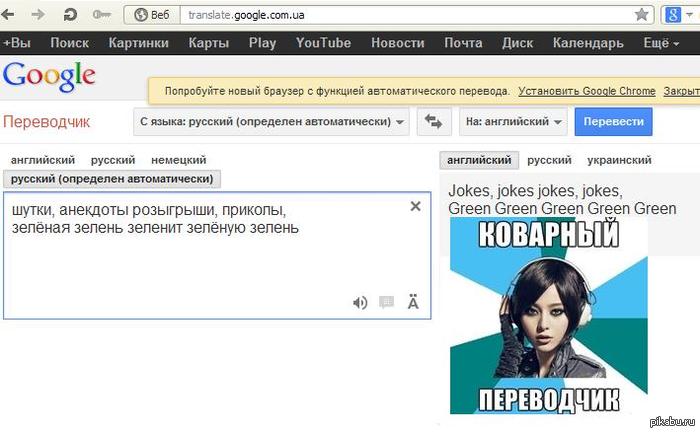Open YouTube in the Google bar
The width and height of the screenshot is (700, 433).
[323, 43]
